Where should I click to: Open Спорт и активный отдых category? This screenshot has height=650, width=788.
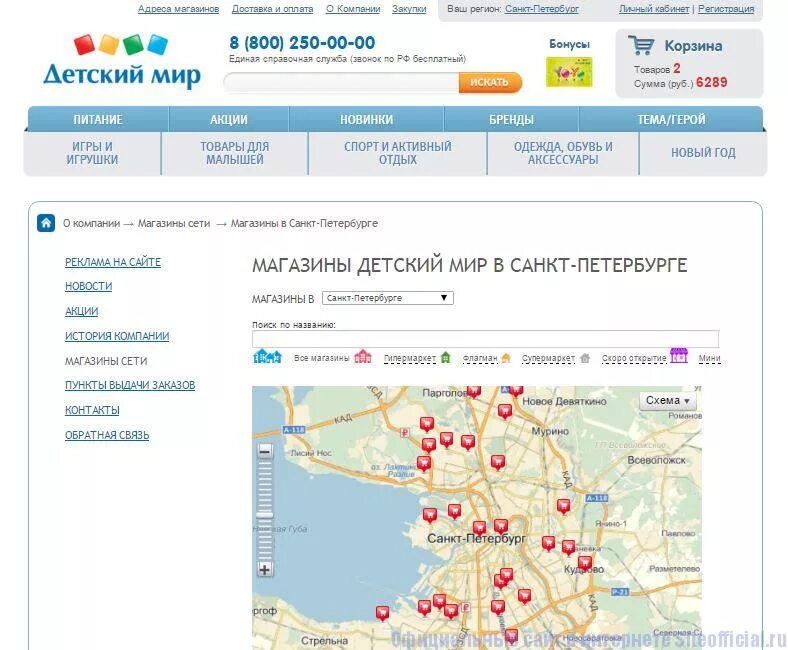tap(398, 153)
